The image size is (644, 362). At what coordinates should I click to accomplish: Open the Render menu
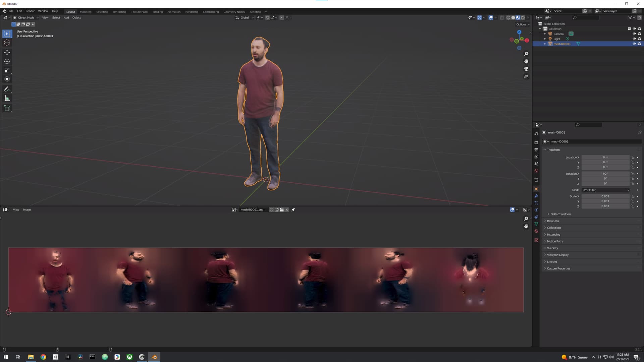click(x=30, y=11)
